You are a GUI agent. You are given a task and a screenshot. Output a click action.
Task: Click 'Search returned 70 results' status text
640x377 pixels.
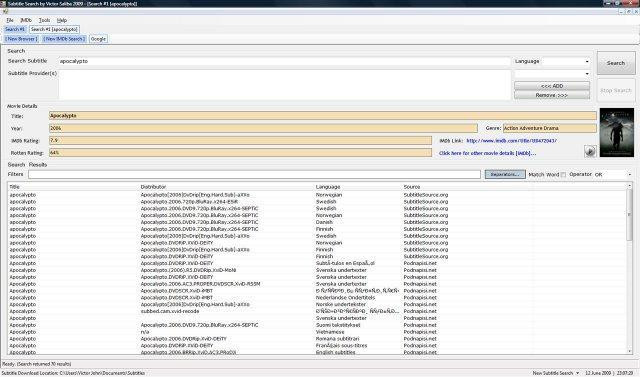[x=44, y=364]
